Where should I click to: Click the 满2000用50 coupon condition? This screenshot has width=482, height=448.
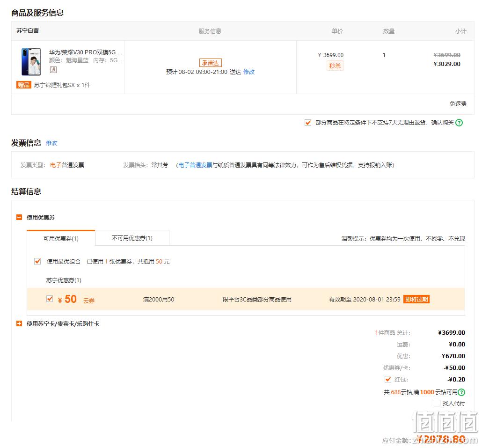click(159, 299)
